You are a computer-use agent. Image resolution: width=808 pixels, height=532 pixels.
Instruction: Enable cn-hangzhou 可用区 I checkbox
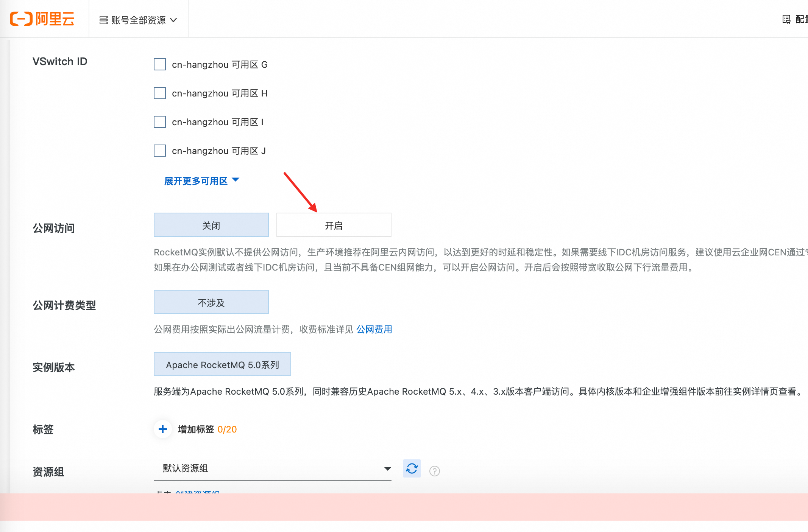tap(160, 122)
